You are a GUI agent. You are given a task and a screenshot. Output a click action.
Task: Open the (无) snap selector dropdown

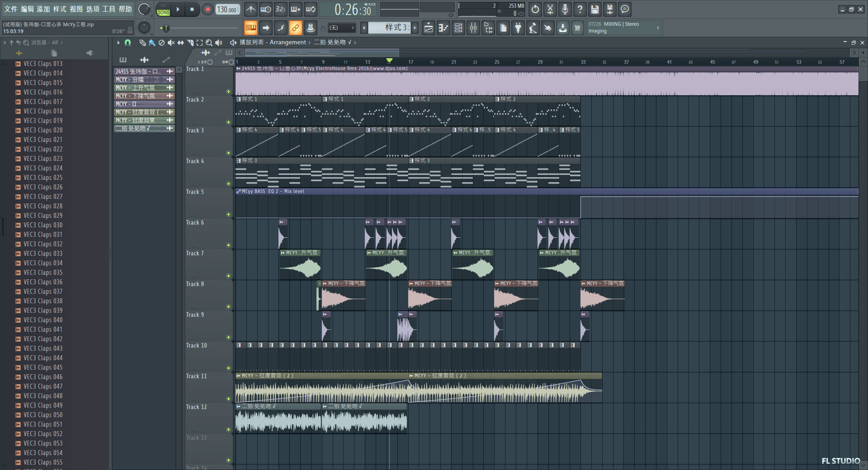tap(341, 28)
